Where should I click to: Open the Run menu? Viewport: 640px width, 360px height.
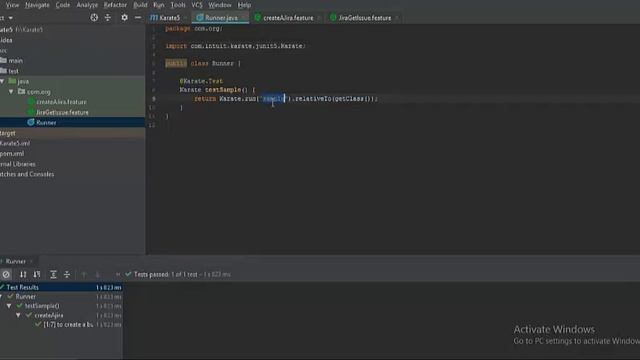click(x=159, y=5)
